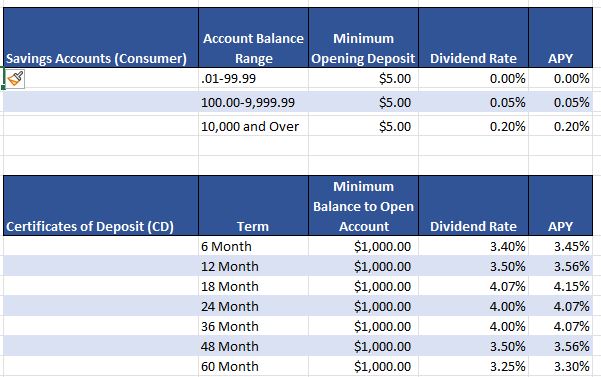
Task: Click the 6 Month term cell
Action: coord(253,246)
